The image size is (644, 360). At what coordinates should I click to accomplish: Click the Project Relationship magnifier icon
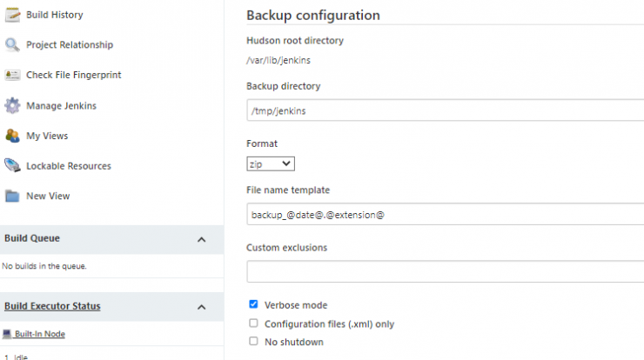coord(12,44)
